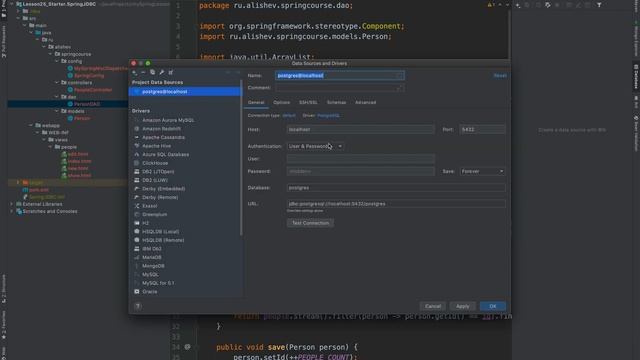Focus the Port field

coord(482,129)
